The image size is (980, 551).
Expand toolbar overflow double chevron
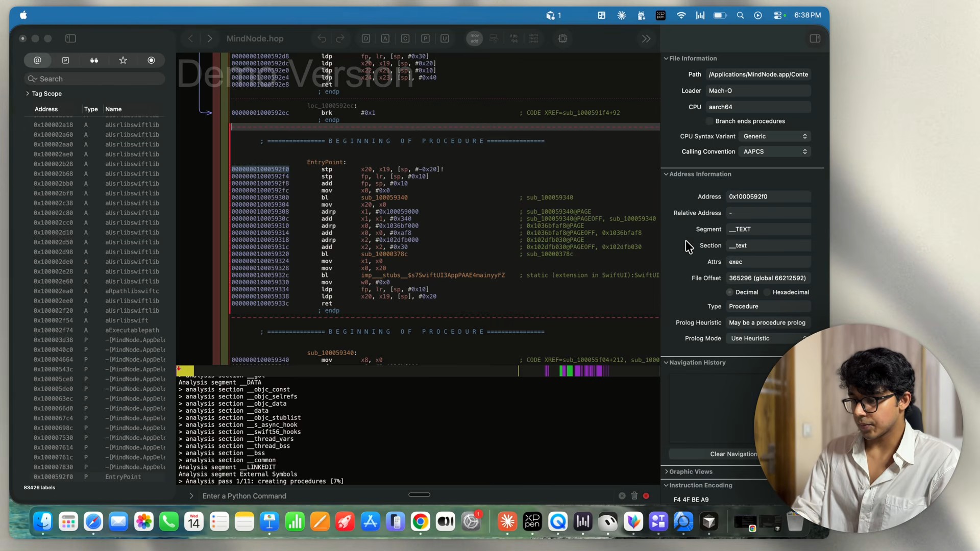coord(646,38)
